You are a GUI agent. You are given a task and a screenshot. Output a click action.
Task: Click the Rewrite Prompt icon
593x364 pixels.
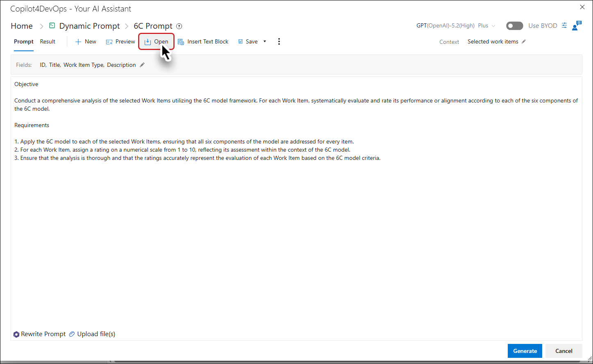click(16, 334)
